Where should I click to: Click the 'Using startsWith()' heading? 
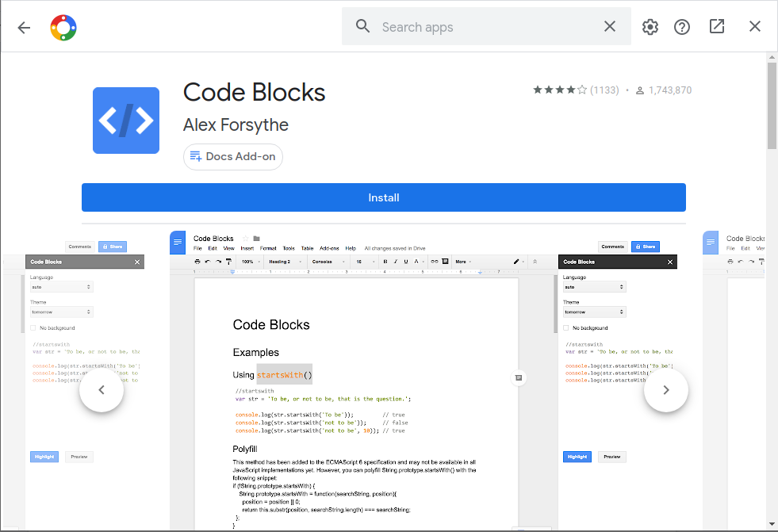pyautogui.click(x=272, y=375)
